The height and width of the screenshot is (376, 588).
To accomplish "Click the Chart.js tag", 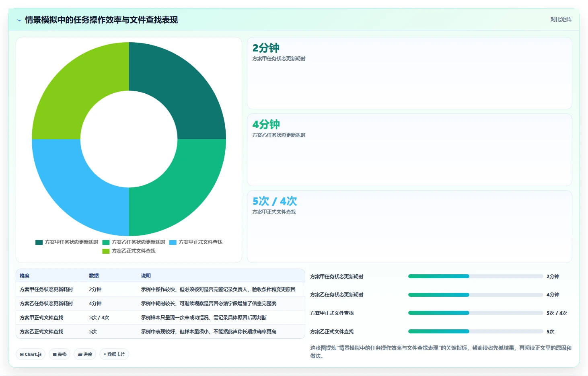I will click(x=31, y=354).
